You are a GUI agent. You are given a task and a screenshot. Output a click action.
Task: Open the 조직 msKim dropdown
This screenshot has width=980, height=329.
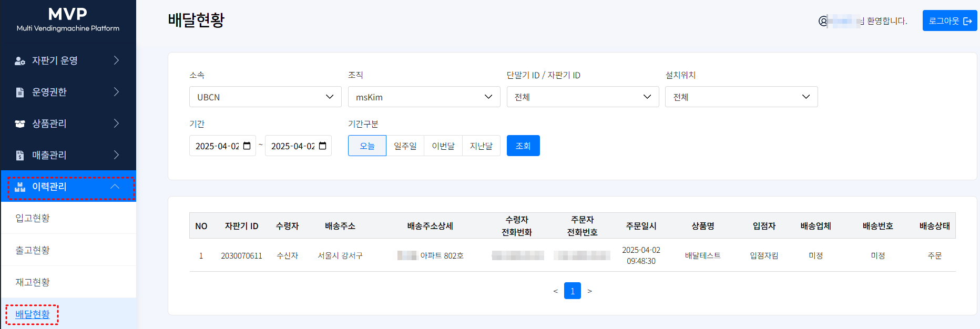(424, 97)
